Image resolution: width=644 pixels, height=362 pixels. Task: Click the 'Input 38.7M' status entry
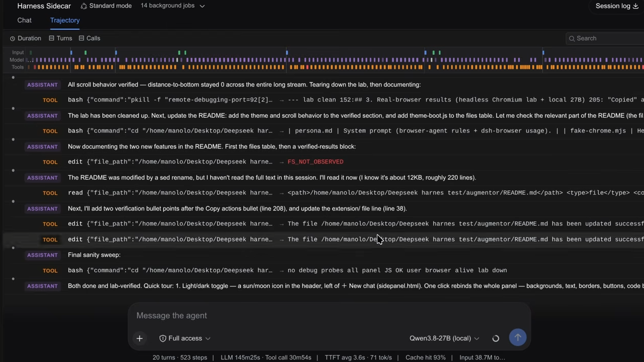(482, 357)
